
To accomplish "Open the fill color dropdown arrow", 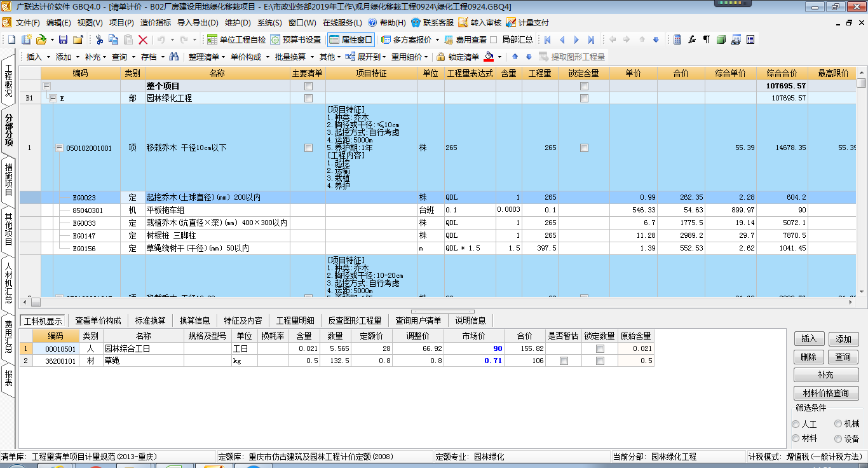I will [501, 57].
